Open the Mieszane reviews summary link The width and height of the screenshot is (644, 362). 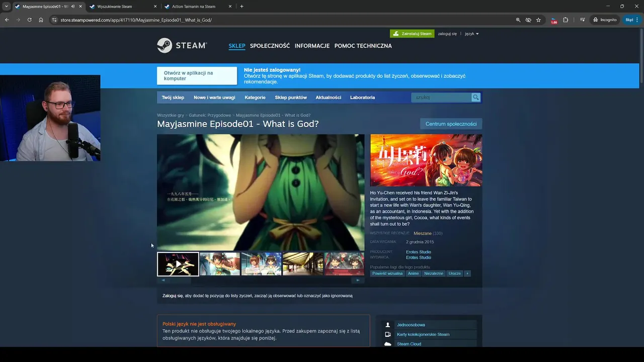[423, 233]
